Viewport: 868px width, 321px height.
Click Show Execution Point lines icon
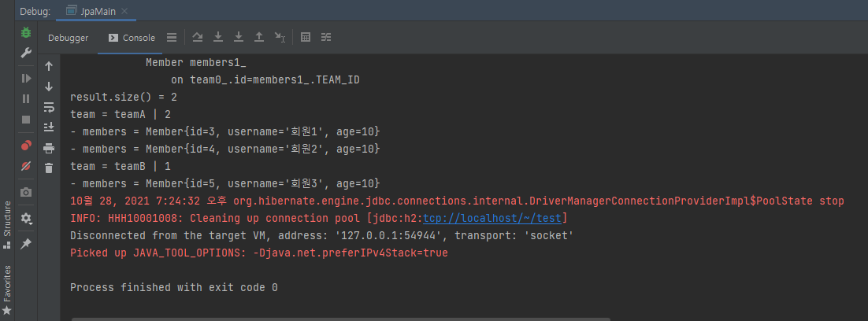pyautogui.click(x=172, y=38)
